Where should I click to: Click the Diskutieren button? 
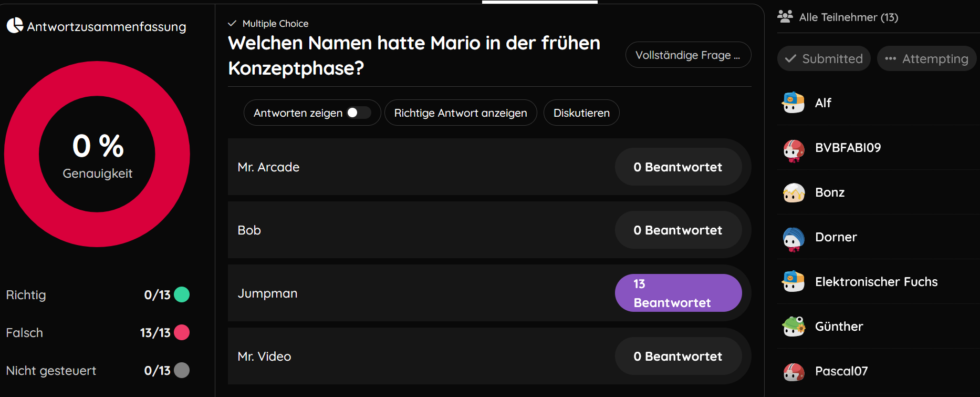click(581, 113)
